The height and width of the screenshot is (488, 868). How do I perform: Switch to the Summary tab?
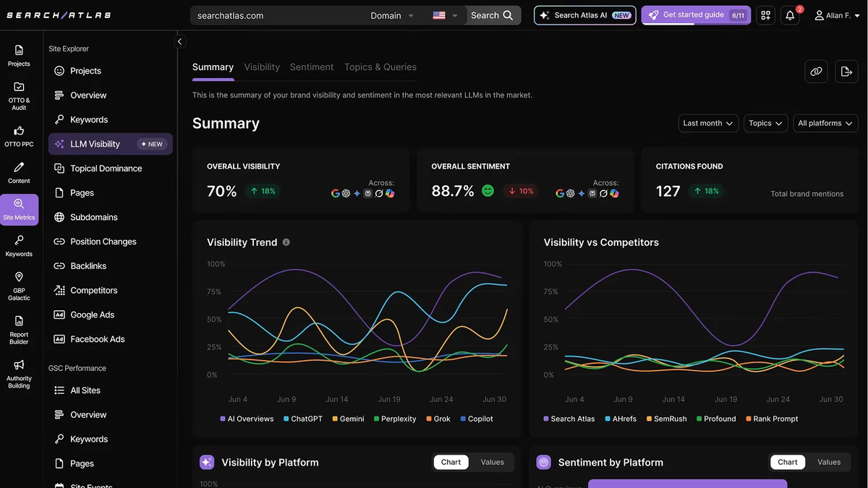click(213, 67)
